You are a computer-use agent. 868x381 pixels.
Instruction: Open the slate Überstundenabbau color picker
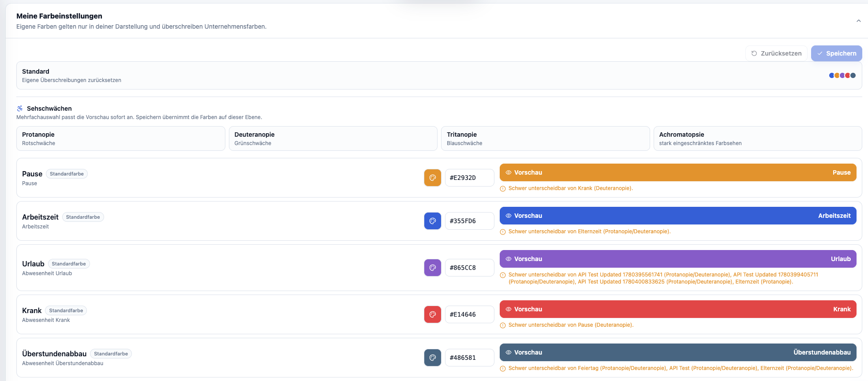433,358
